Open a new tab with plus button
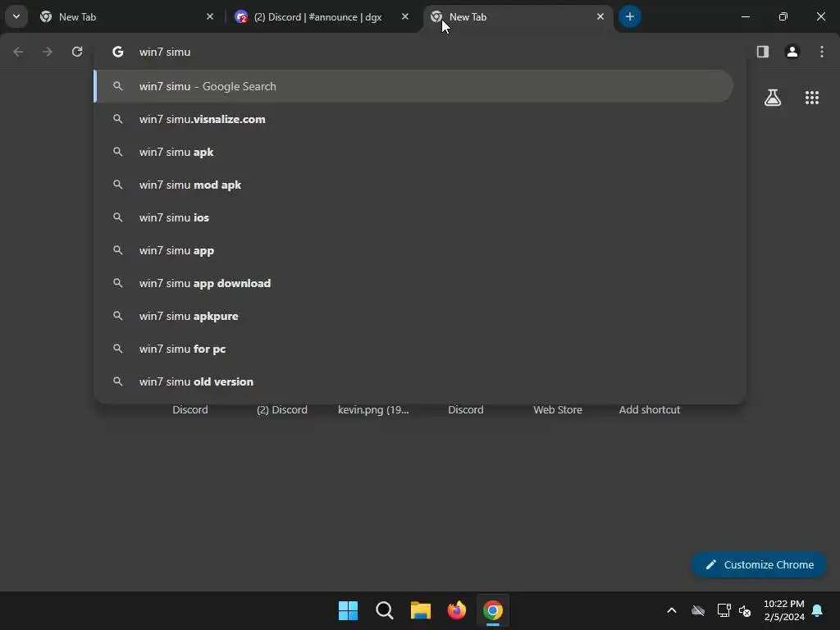 tap(629, 16)
